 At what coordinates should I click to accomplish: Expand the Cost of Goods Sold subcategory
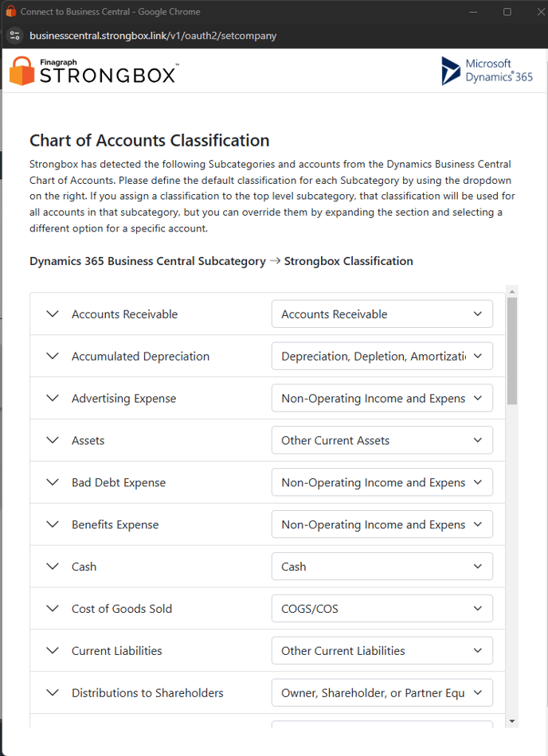coord(52,608)
